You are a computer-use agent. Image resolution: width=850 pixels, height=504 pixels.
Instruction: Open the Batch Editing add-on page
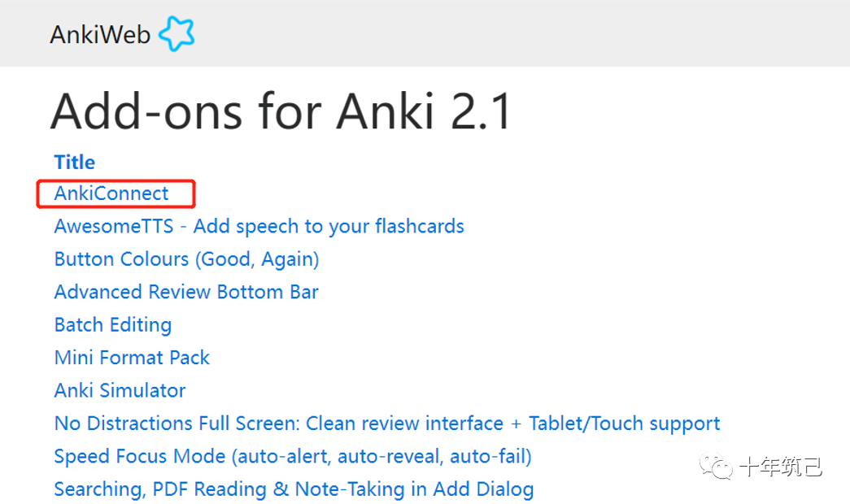(113, 324)
